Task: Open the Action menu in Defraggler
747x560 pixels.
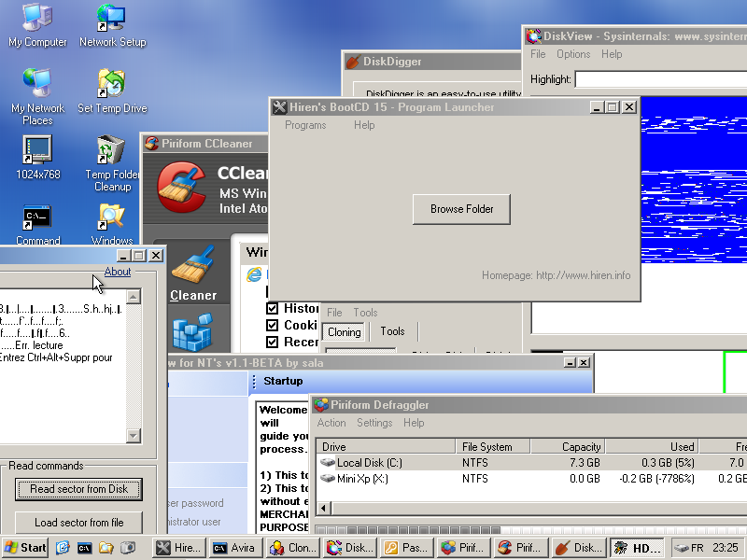Action: 331,423
